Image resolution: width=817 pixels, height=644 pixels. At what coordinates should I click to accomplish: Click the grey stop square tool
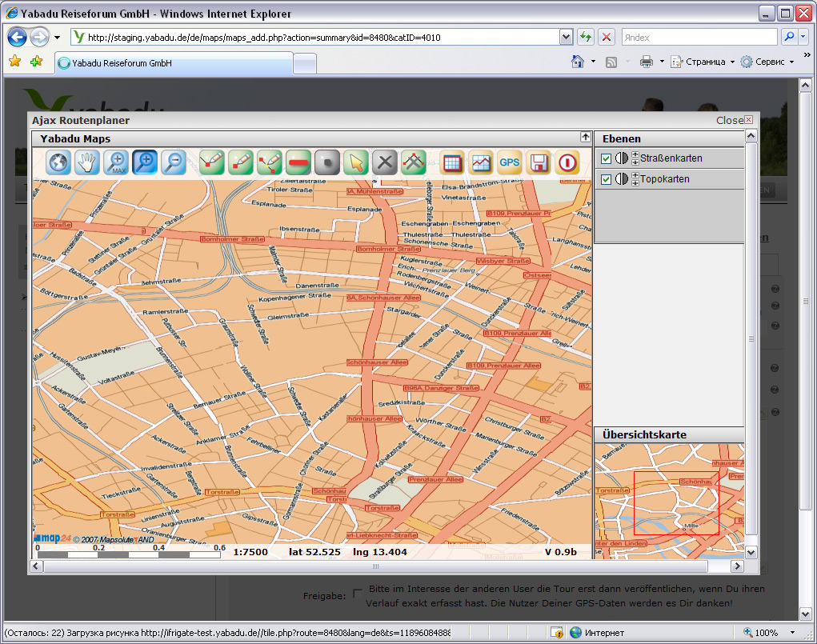click(x=327, y=162)
